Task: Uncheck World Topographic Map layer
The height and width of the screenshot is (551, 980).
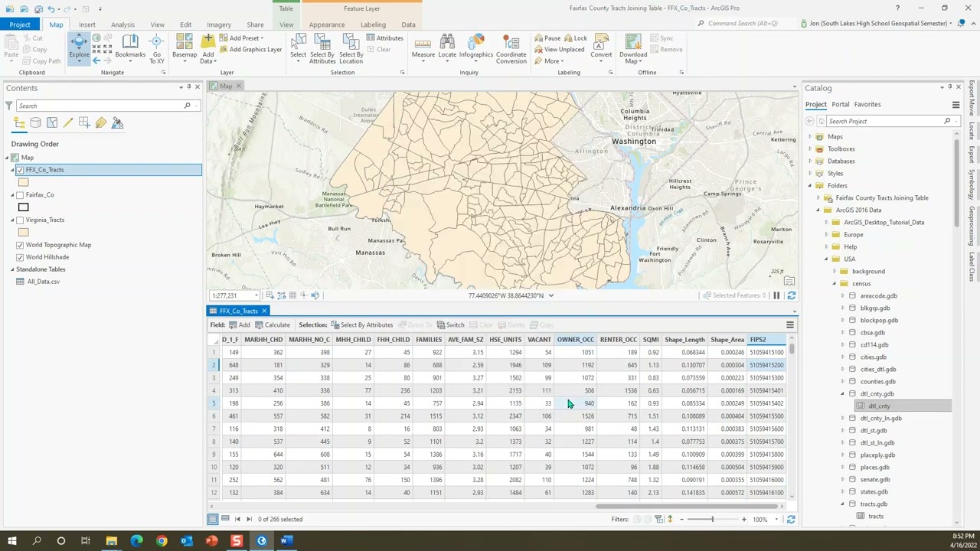Action: pyautogui.click(x=20, y=245)
